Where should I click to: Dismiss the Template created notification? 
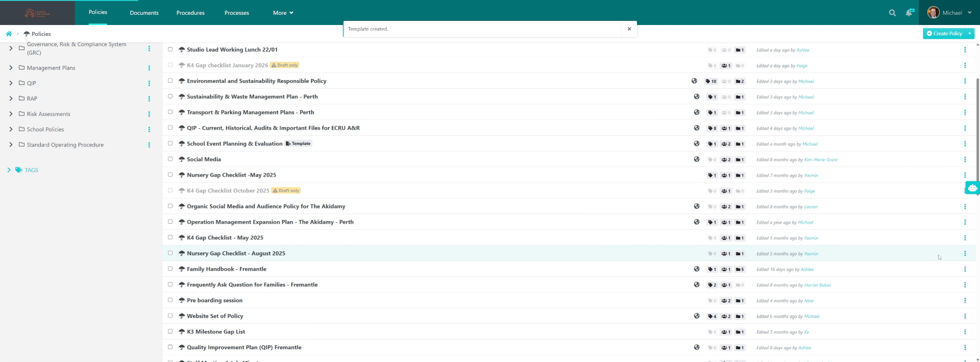pos(629,29)
